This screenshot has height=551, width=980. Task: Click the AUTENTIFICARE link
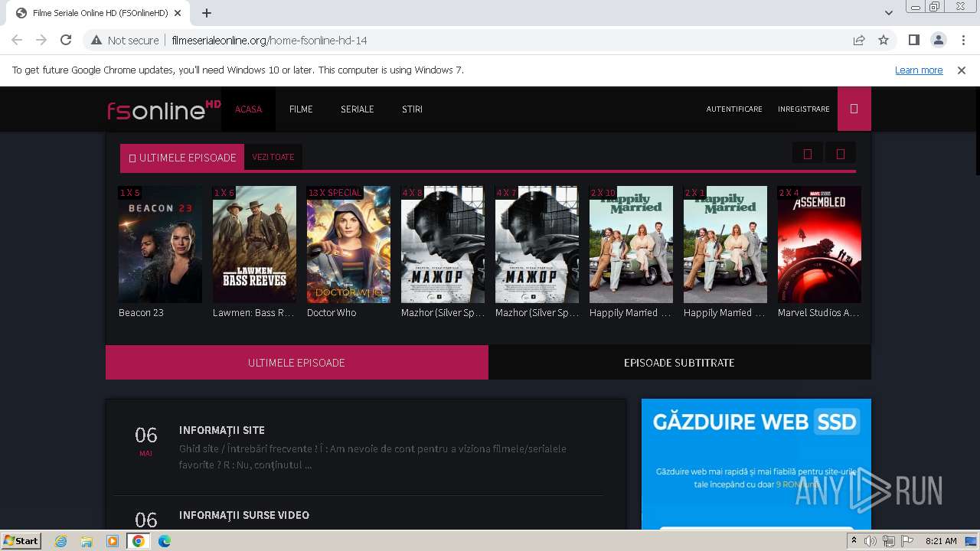pyautogui.click(x=734, y=109)
